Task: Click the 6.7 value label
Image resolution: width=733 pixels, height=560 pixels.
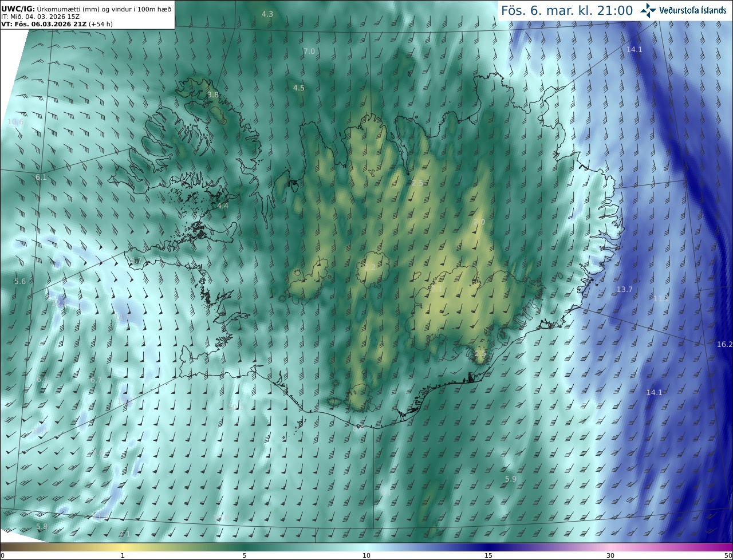Action: tap(96, 380)
